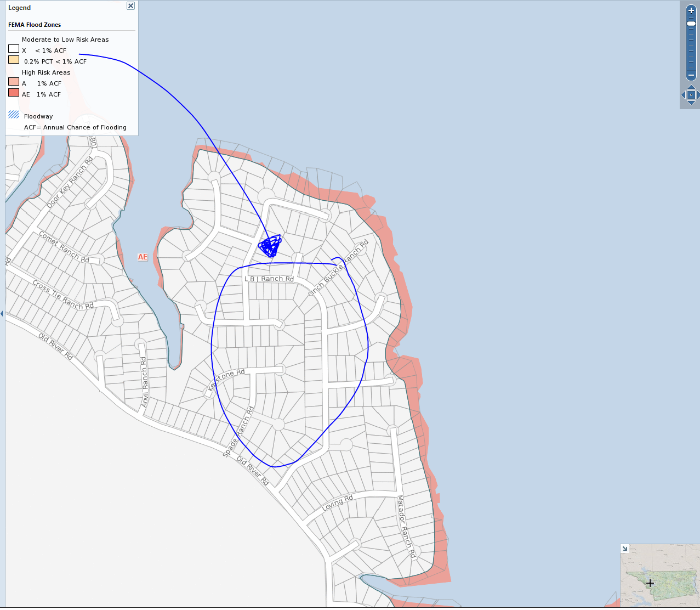Click the center recenter icon in the pan control
The image size is (700, 610).
point(691,94)
